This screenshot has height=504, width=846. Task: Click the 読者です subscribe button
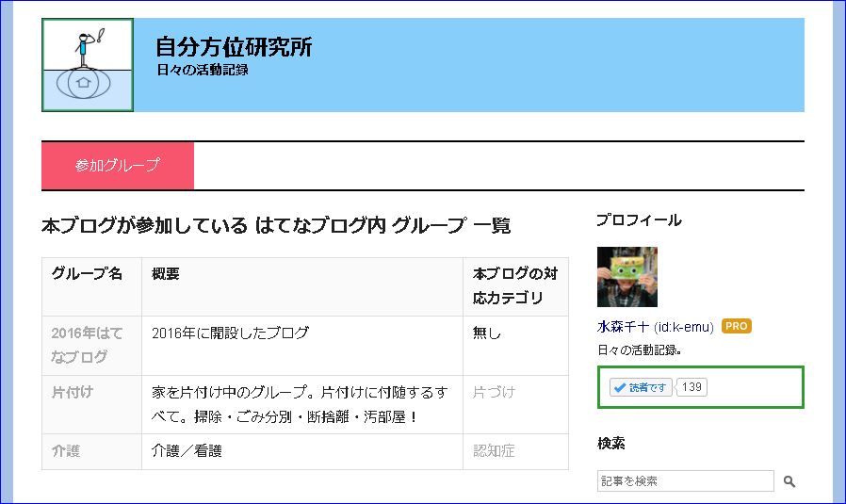click(x=641, y=387)
